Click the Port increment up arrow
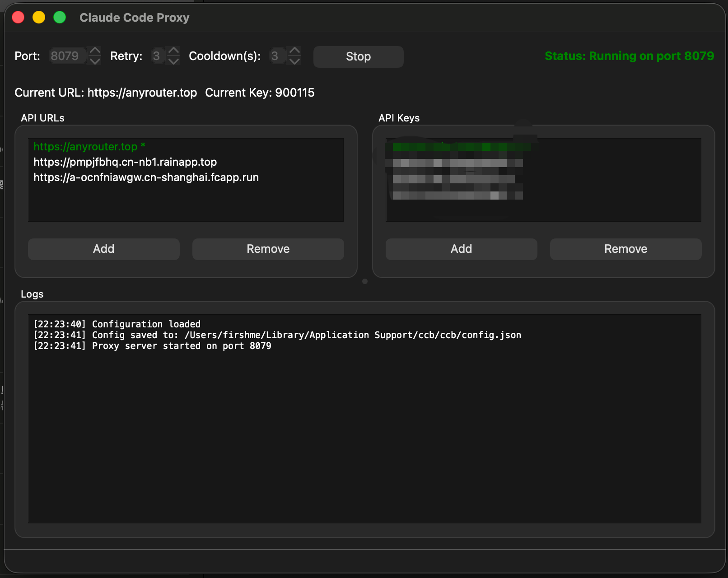The width and height of the screenshot is (728, 578). pyautogui.click(x=95, y=51)
